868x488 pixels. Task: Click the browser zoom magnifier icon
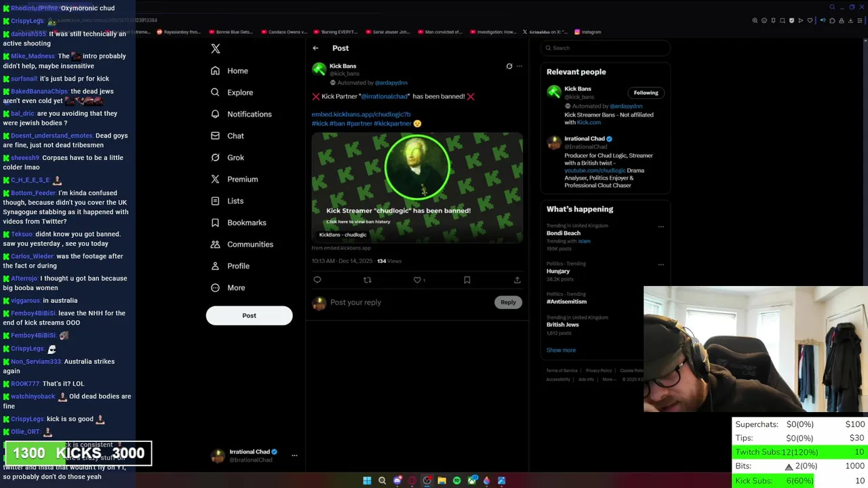coord(755,20)
